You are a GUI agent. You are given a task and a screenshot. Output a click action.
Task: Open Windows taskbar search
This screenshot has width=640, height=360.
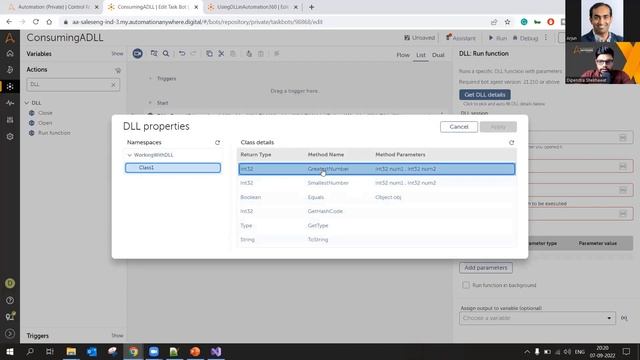coord(30,351)
